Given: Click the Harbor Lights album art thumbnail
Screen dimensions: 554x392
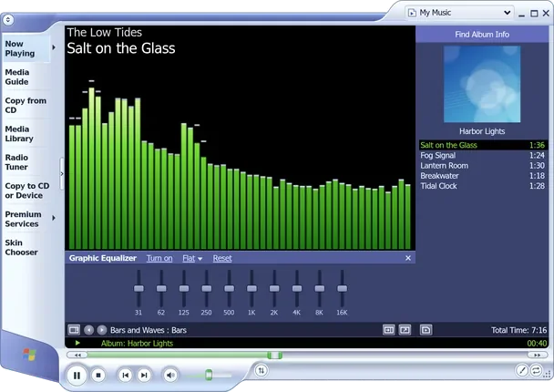Looking at the screenshot, I should click(482, 84).
